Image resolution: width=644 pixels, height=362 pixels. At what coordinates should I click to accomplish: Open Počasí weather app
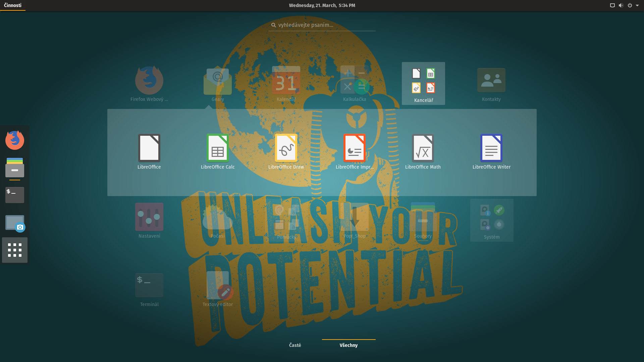(x=218, y=217)
